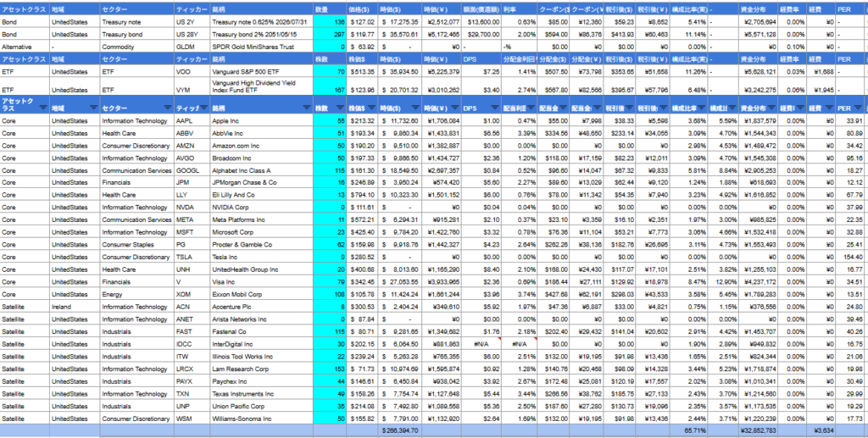Viewport: 868px width, 438px height.
Task: Open the filter dropdown on the 株数 header
Action: pyautogui.click(x=341, y=108)
